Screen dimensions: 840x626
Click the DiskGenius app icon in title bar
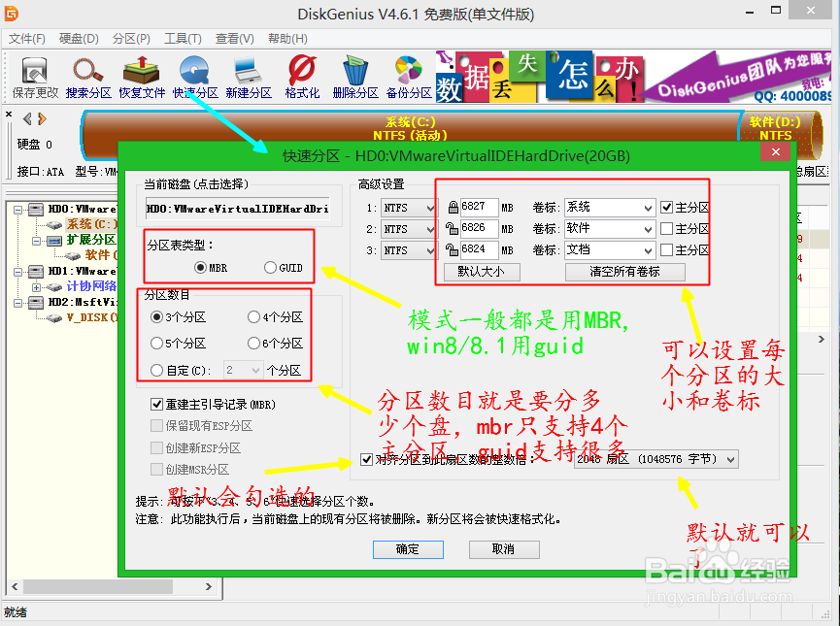tap(12, 14)
